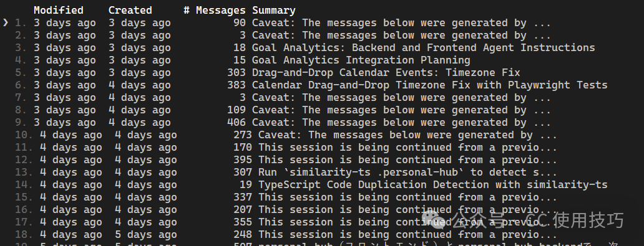Screen dimensions: 644x246
Task: Click the # Messages column header
Action: point(215,10)
